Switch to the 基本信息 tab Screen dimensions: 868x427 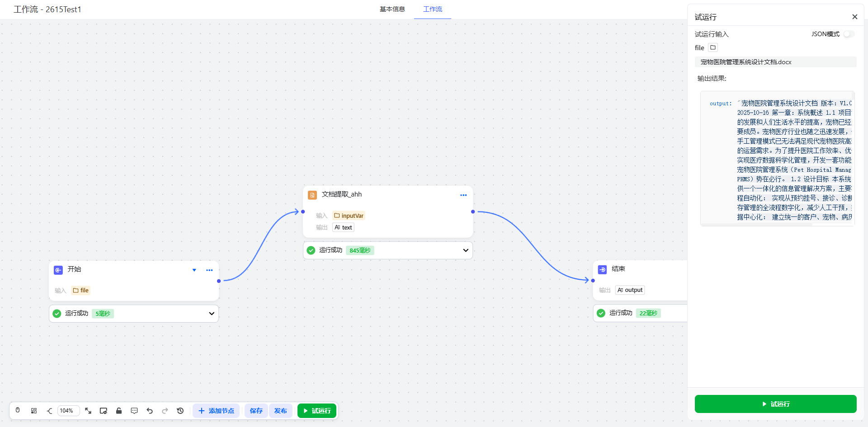392,9
